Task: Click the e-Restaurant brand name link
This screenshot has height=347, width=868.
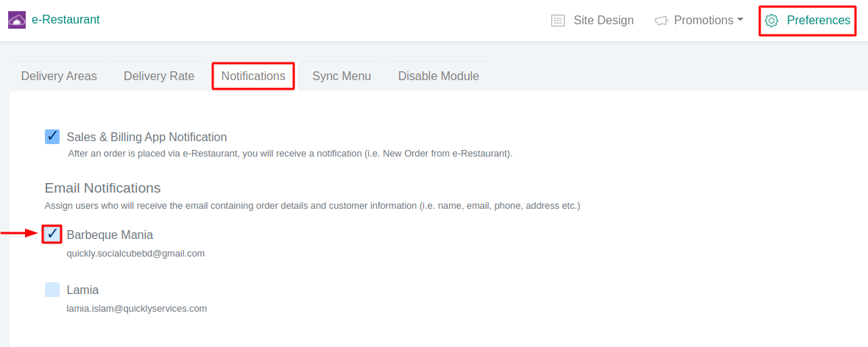Action: [66, 20]
